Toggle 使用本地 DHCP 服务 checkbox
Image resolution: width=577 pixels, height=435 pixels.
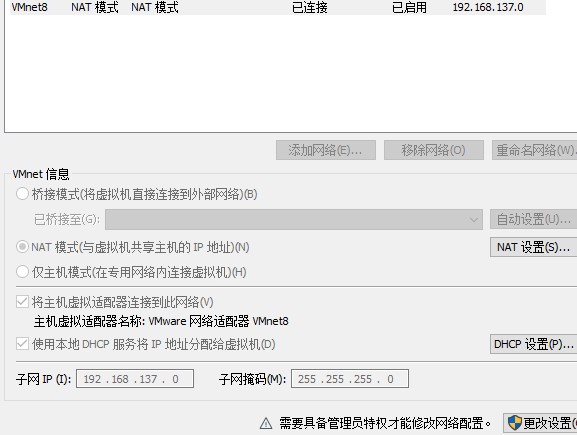pyautogui.click(x=22, y=344)
